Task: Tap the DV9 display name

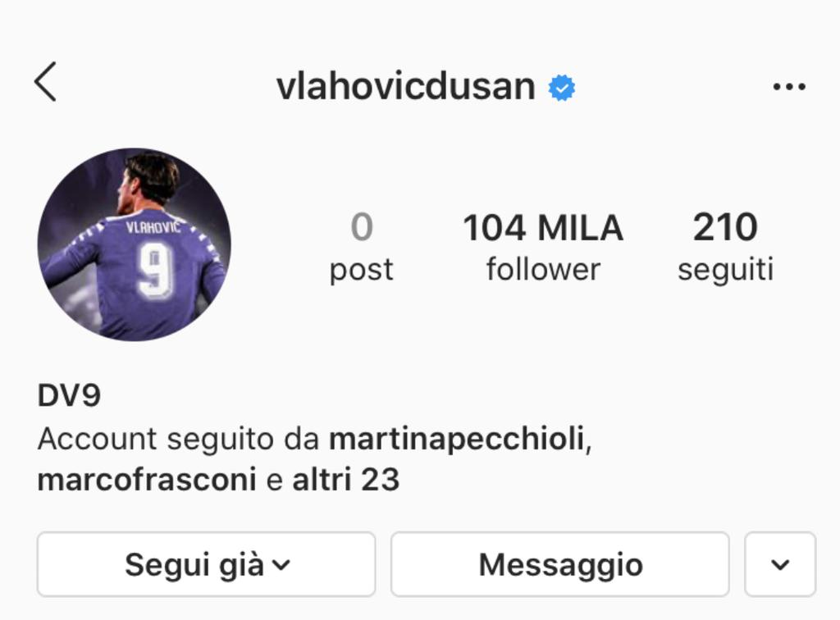Action: (69, 395)
